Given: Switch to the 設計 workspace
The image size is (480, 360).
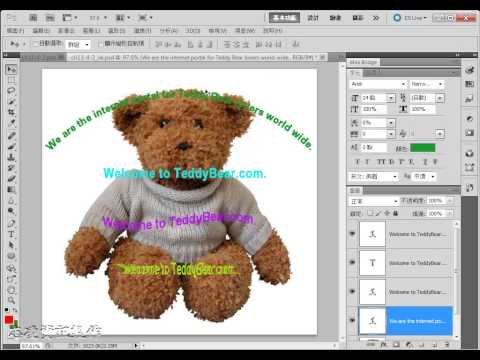Looking at the screenshot, I should [313, 18].
